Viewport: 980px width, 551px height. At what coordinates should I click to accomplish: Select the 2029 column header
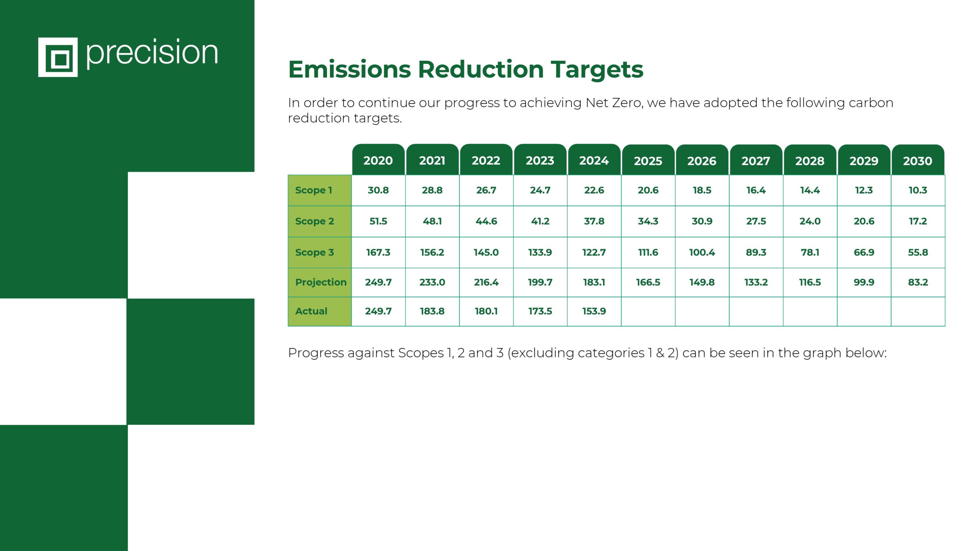click(x=864, y=160)
